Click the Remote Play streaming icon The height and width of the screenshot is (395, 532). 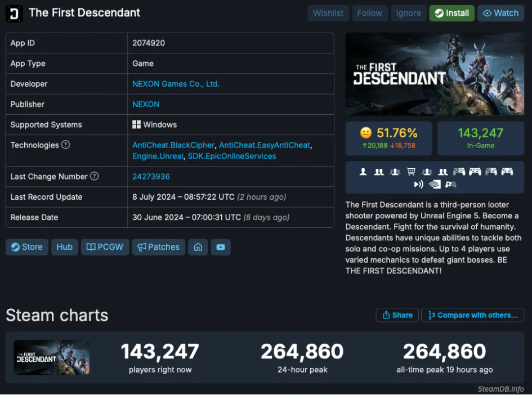(x=418, y=184)
